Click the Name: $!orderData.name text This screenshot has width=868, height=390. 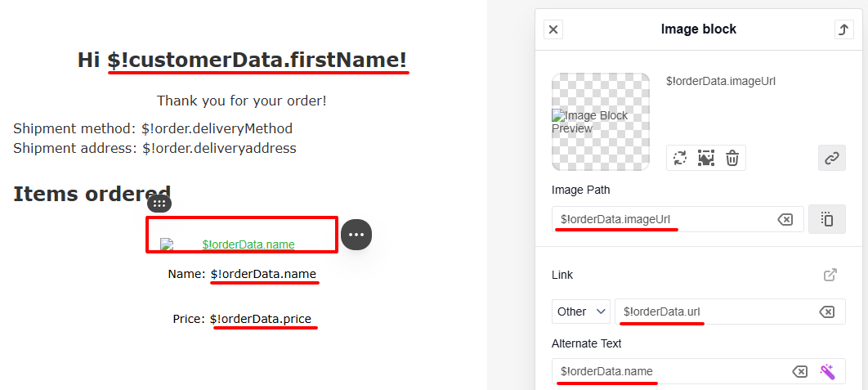[243, 274]
